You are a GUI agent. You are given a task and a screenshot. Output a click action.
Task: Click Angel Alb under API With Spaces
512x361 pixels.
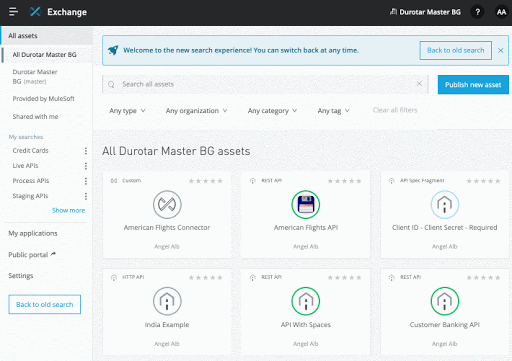pos(306,344)
